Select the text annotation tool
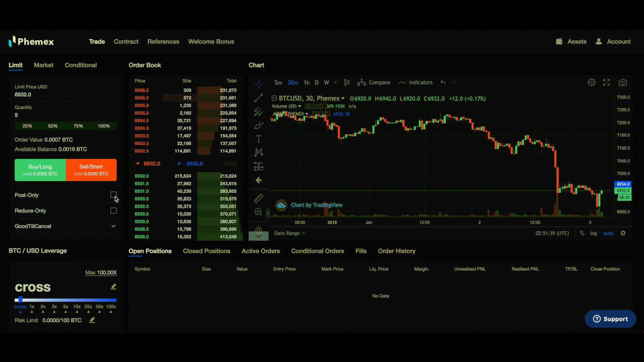This screenshot has width=644, height=362. pyautogui.click(x=258, y=138)
